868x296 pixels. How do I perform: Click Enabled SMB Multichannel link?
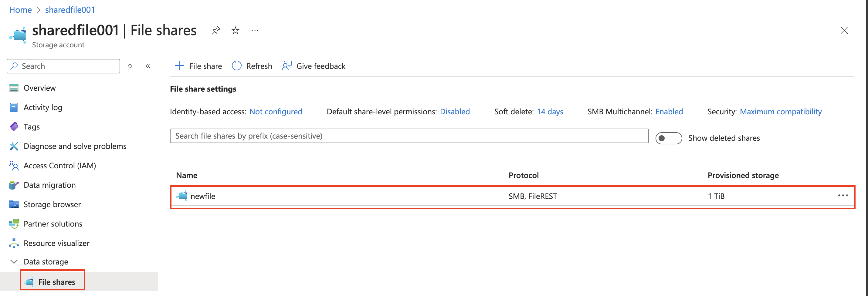pyautogui.click(x=669, y=112)
